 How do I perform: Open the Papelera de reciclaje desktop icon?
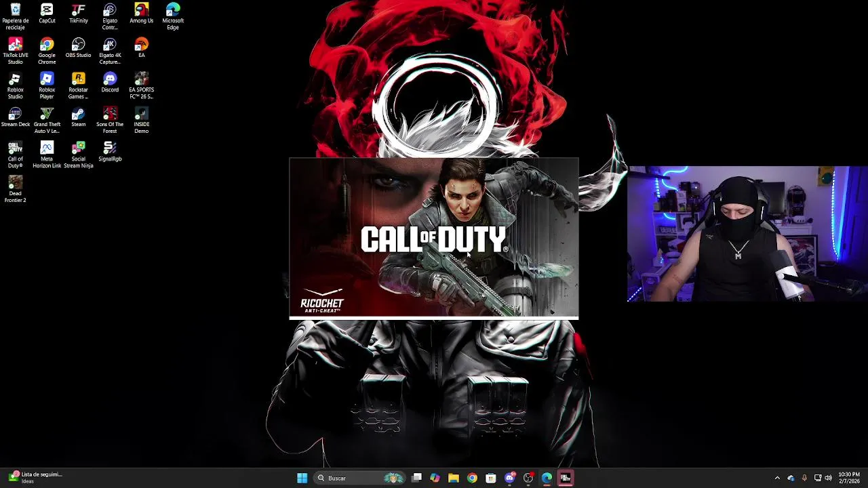click(x=15, y=17)
